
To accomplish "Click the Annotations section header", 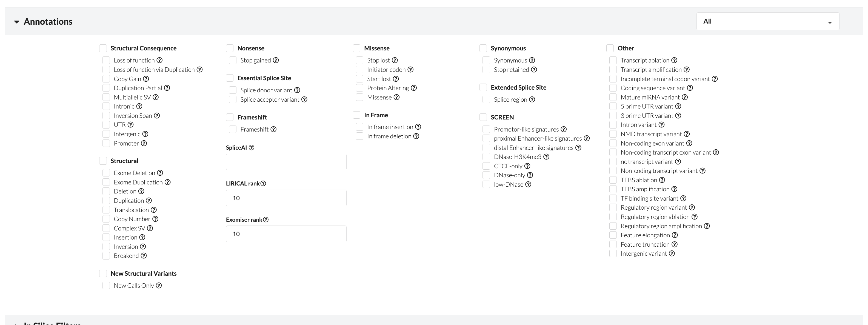I will point(48,21).
